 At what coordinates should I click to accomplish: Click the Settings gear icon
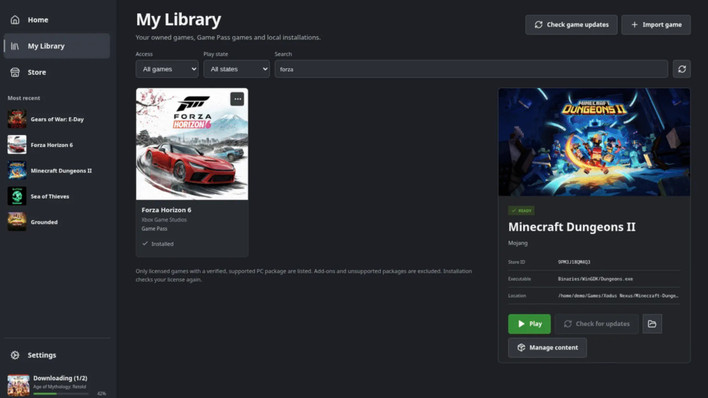tap(15, 355)
